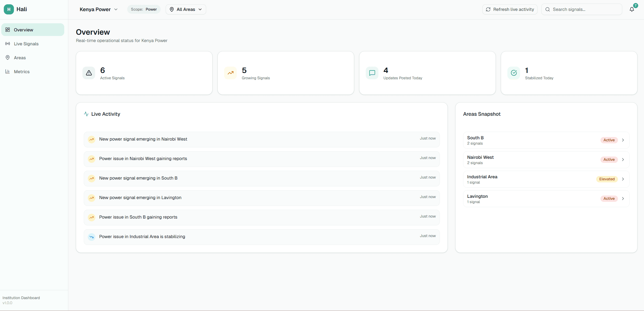Click the Active badge for Lavington
The width and height of the screenshot is (644, 311).
(609, 199)
